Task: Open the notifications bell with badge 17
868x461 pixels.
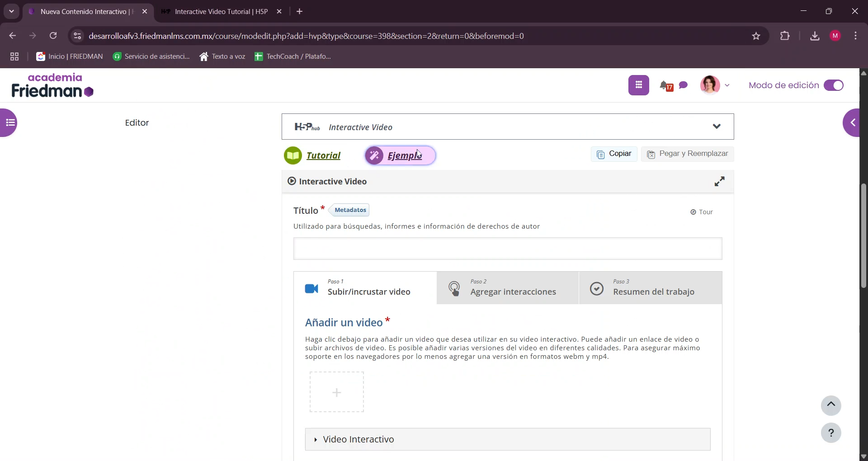Action: click(x=665, y=85)
